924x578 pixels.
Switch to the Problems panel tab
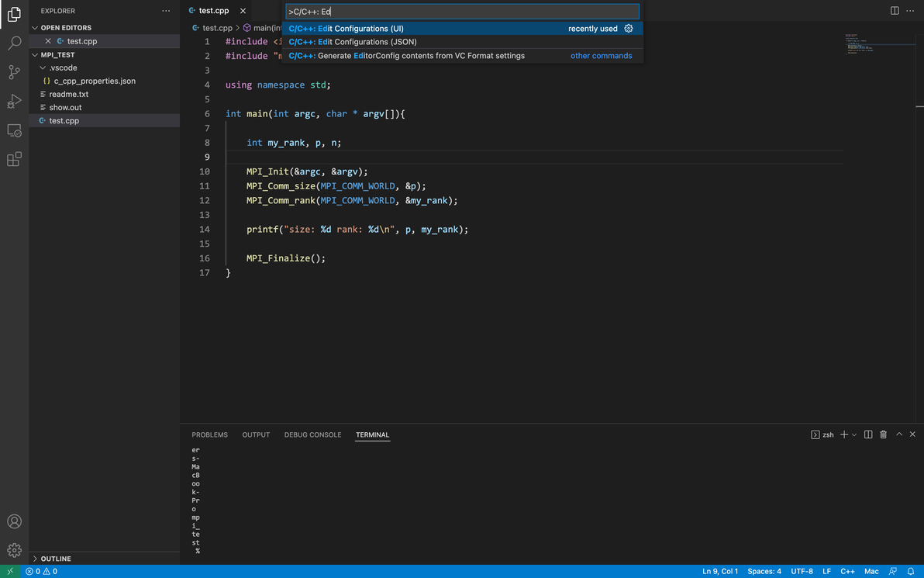209,434
